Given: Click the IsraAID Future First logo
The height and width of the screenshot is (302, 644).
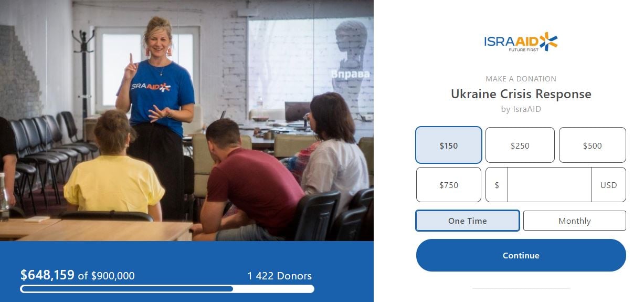Looking at the screenshot, I should [x=521, y=42].
